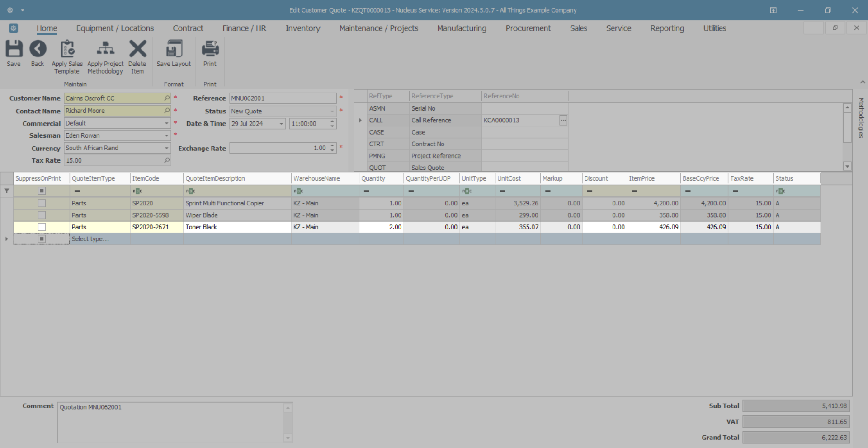Sort by the ItemCode column header
This screenshot has height=448, width=868.
pos(156,178)
